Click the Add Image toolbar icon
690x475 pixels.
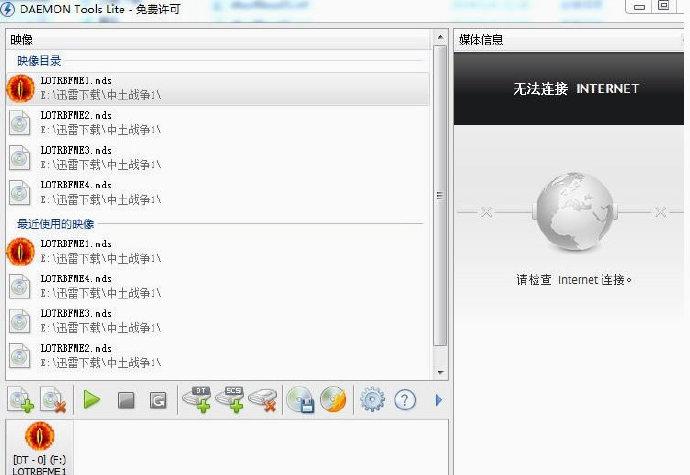click(20, 400)
